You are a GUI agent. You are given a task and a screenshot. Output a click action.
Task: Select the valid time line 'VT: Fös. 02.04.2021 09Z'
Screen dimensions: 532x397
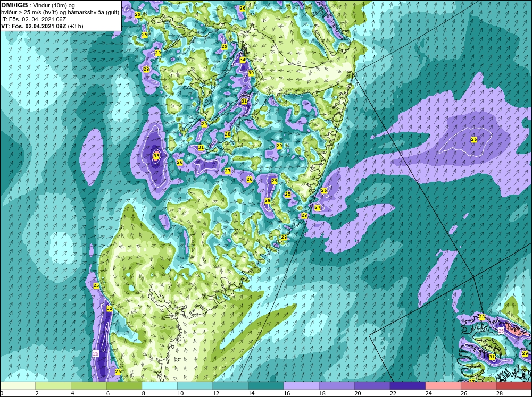tap(34, 26)
